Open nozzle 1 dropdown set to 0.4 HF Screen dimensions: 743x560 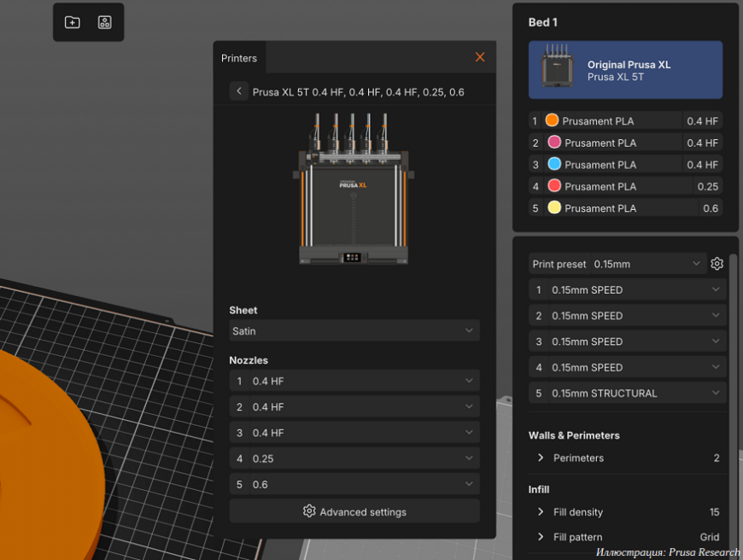tap(354, 381)
